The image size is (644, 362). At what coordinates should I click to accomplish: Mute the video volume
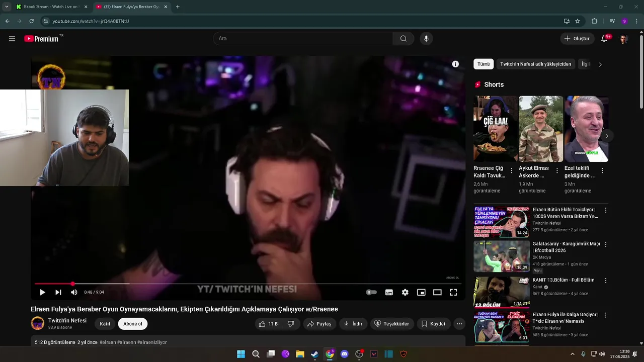(74, 292)
